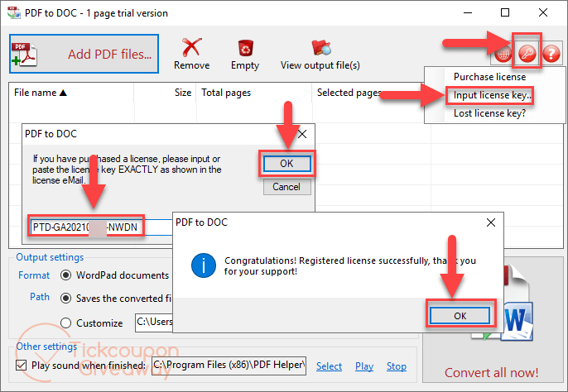Select WordPad documents format radio button
This screenshot has height=392, width=568.
(65, 275)
